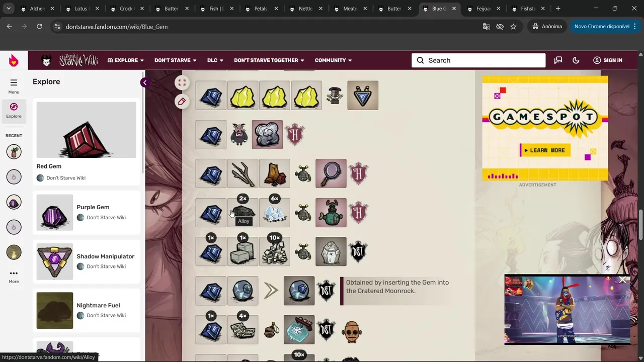The width and height of the screenshot is (644, 362).
Task: Open the DLC dropdown menu
Action: click(x=215, y=60)
